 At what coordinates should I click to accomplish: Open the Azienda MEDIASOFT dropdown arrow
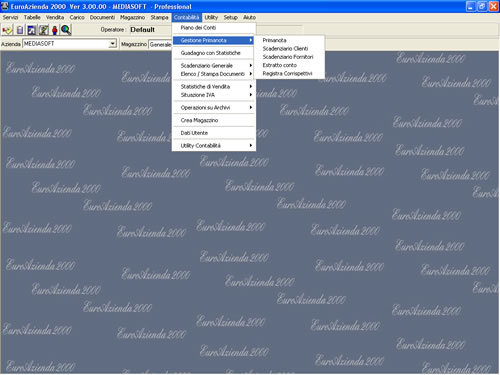pos(113,44)
